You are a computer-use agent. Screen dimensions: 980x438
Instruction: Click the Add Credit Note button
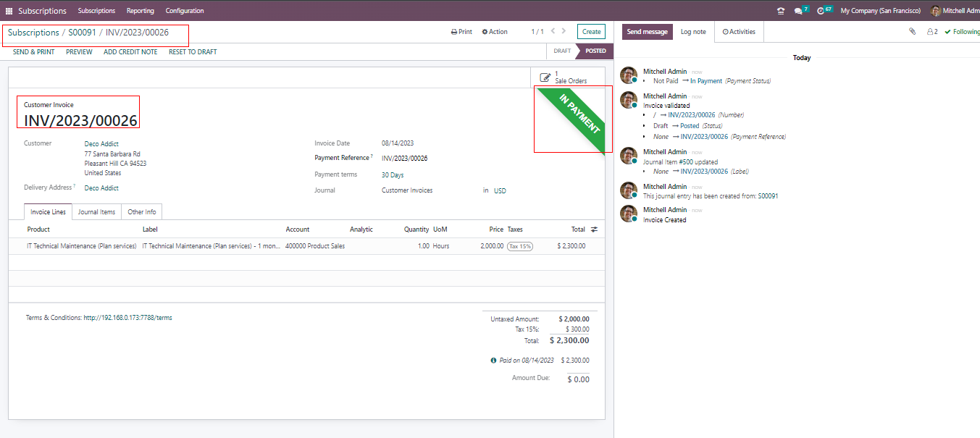(x=130, y=52)
